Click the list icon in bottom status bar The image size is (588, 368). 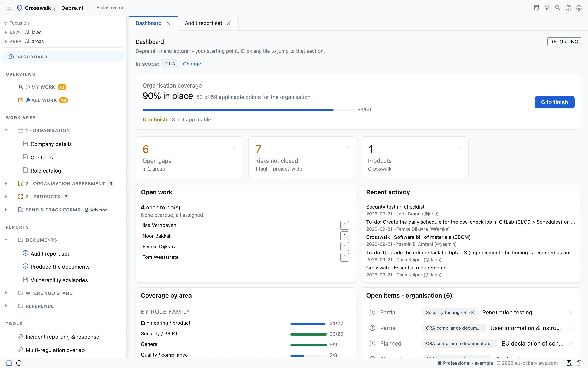(9, 363)
